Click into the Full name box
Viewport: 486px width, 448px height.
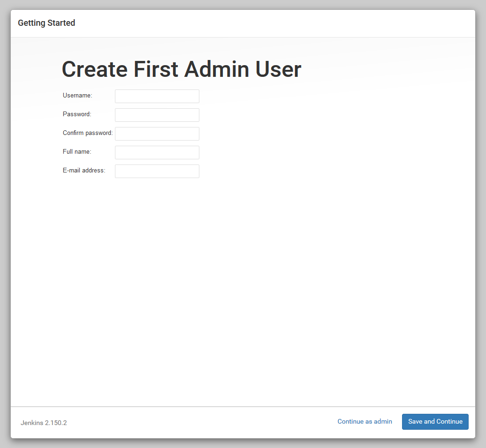[x=157, y=153]
